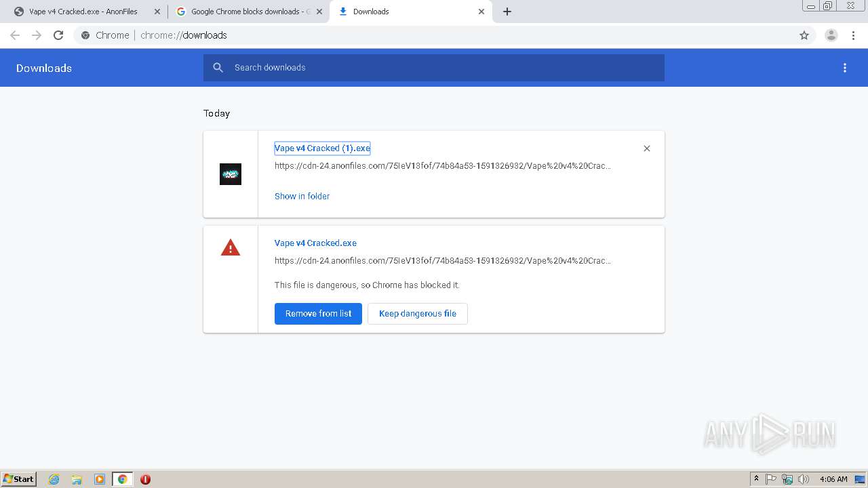Open a new browser tab
The image size is (868, 488).
coord(507,12)
